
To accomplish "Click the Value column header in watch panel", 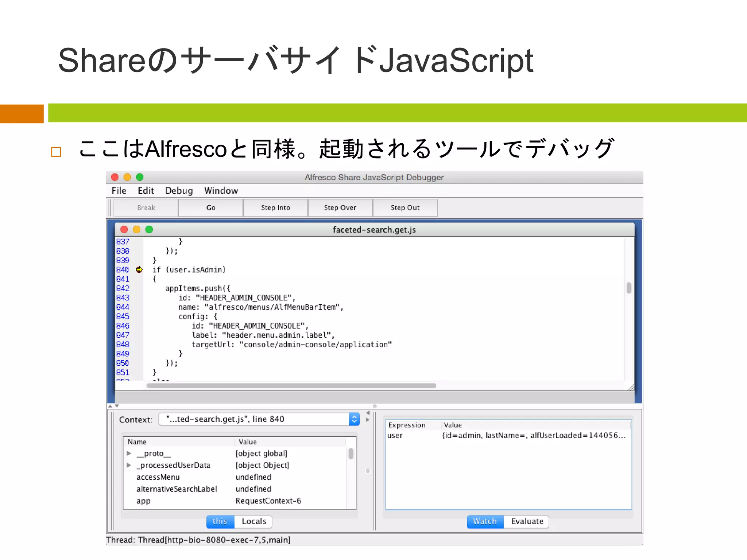I will pyautogui.click(x=536, y=425).
